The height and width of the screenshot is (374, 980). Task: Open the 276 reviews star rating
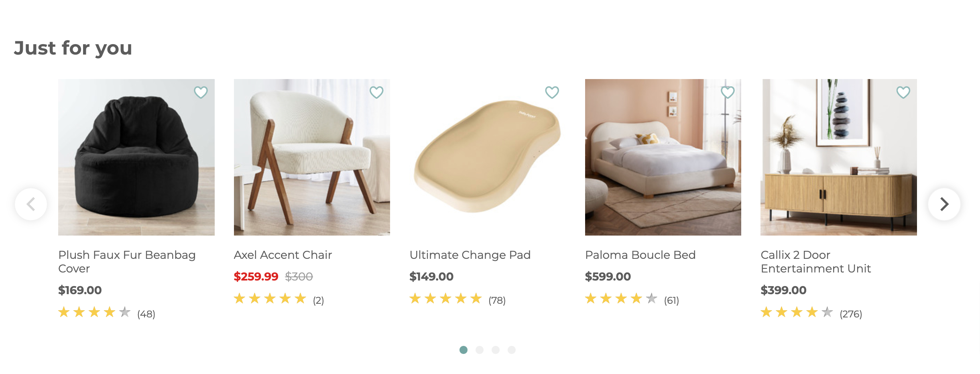(811, 313)
